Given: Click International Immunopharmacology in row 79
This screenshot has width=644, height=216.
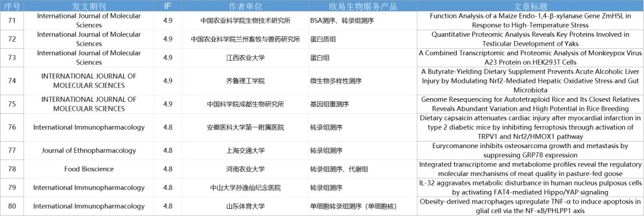Looking at the screenshot, I should (89, 187).
